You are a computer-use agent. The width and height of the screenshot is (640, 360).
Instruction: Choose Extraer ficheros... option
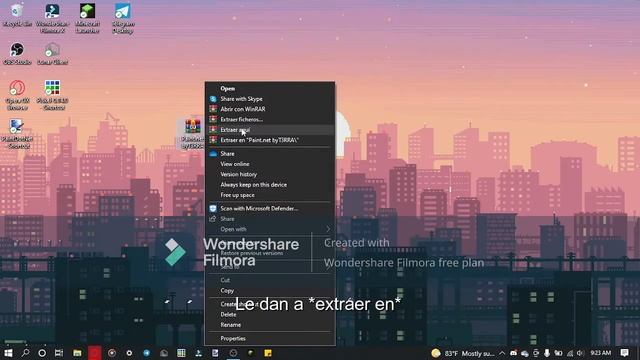(x=270, y=120)
